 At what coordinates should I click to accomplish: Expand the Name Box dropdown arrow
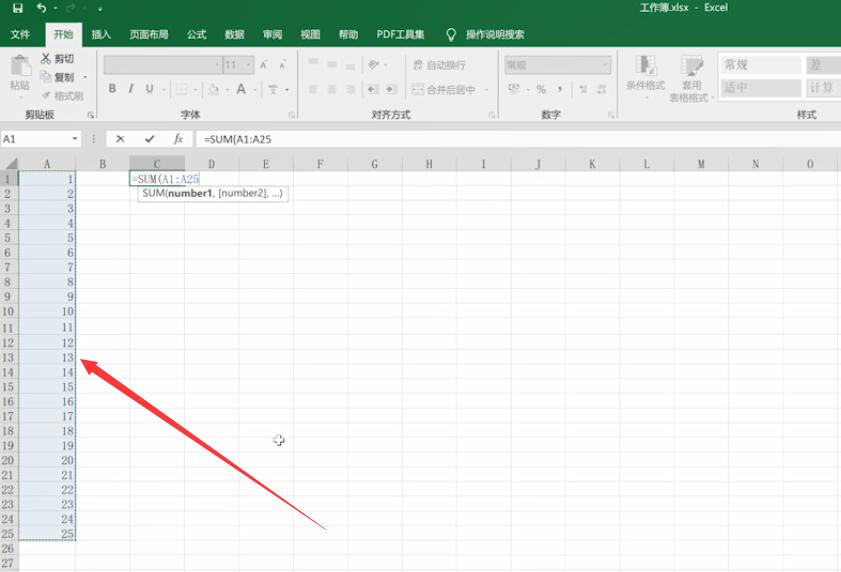pos(75,139)
